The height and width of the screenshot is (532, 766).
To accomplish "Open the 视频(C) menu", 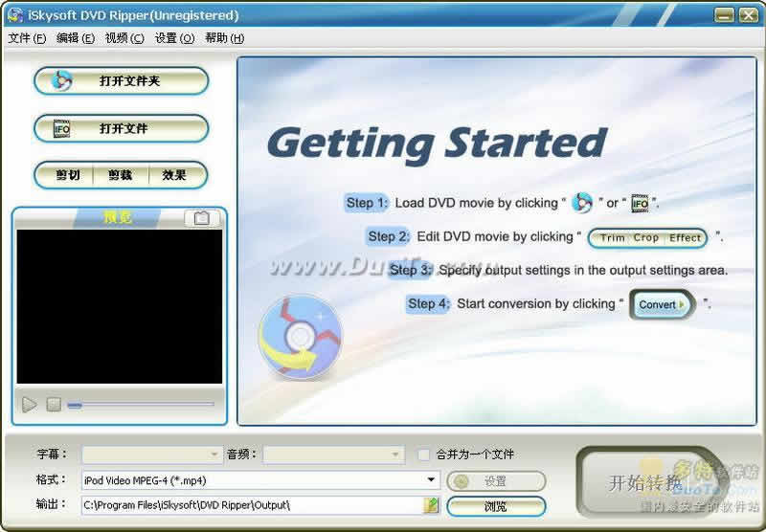I will point(124,38).
